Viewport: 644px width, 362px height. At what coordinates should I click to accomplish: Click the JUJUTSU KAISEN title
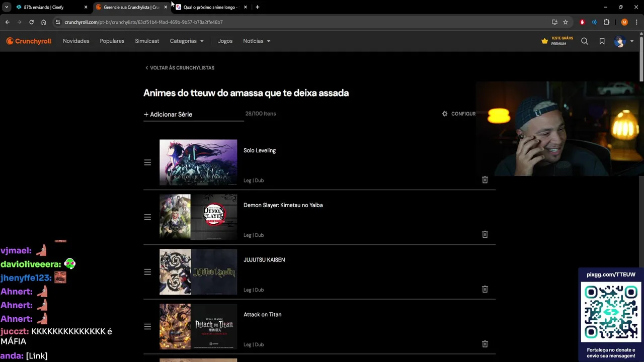(264, 260)
